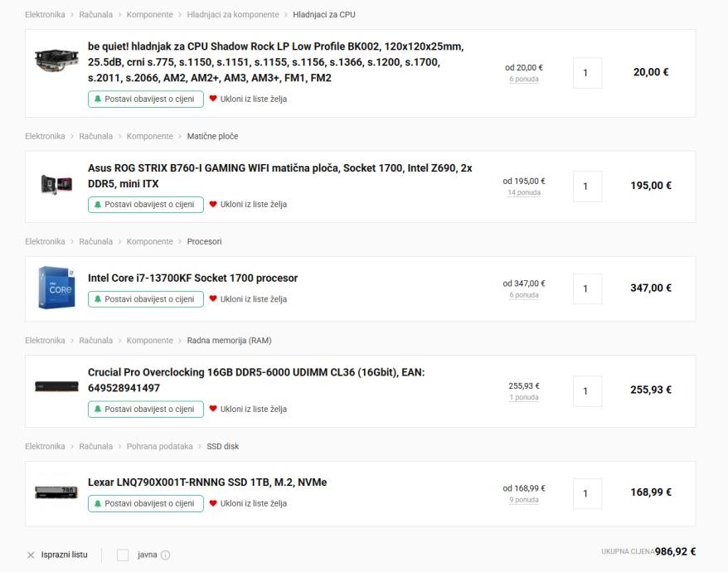Click Postavi obavijest o cijeni for Intel processor
The width and height of the screenshot is (728, 572).
[x=146, y=299]
